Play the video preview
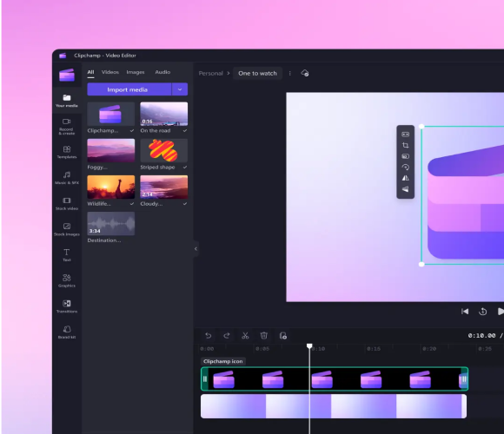This screenshot has height=434, width=504. point(501,312)
